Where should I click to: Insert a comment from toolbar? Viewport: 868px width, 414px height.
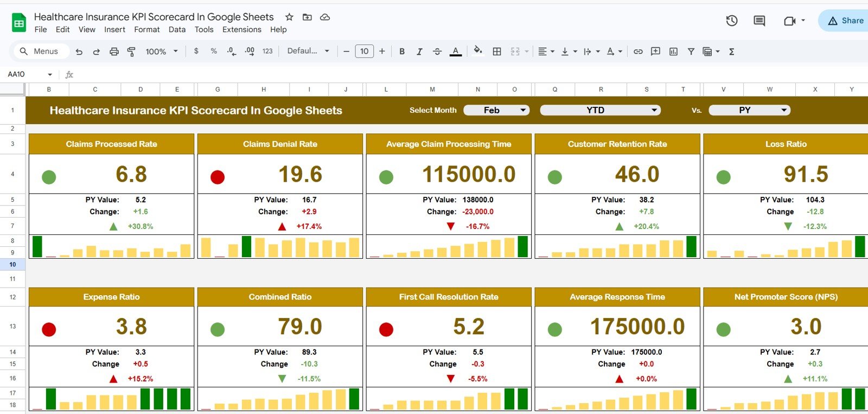point(655,52)
